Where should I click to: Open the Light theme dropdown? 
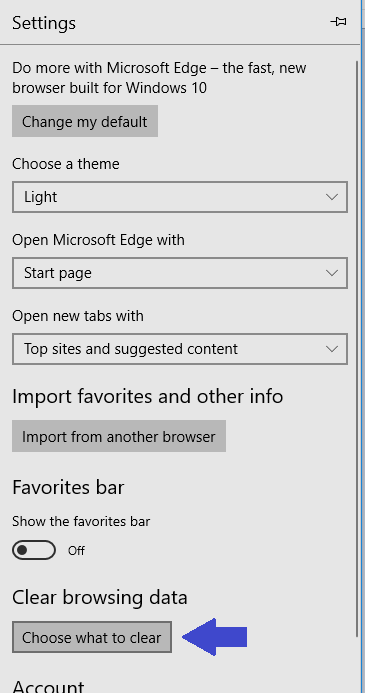point(180,197)
